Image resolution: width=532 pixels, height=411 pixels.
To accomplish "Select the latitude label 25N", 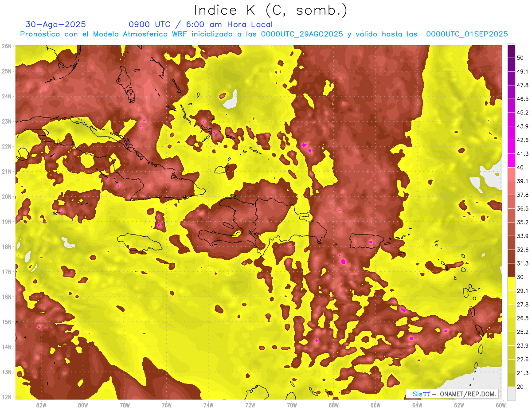I will point(7,71).
